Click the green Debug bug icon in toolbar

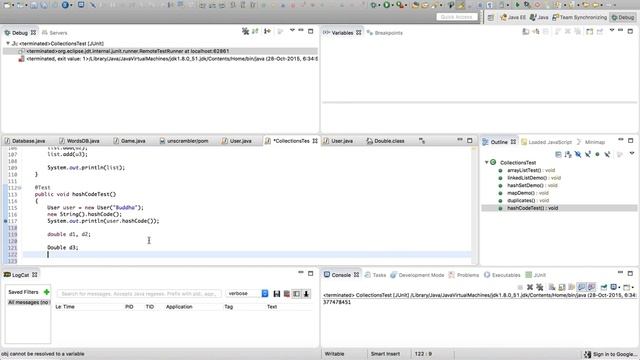coord(373,5)
